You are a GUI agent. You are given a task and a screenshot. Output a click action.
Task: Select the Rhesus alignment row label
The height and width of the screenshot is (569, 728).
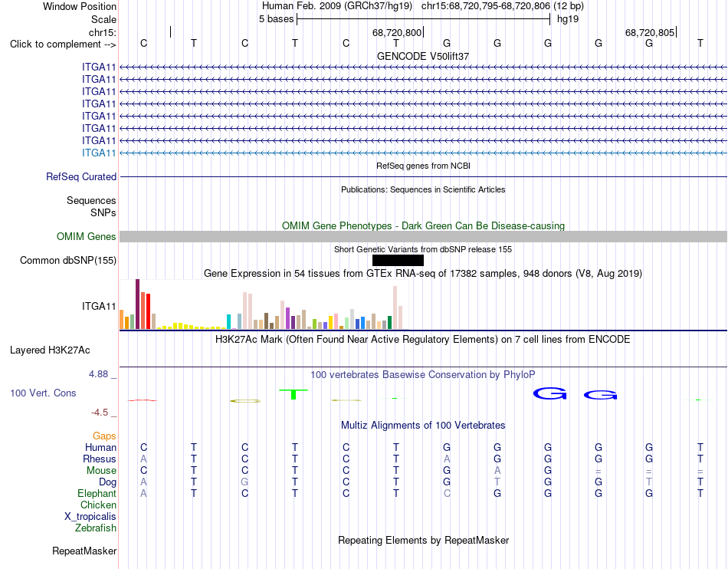pos(100,459)
